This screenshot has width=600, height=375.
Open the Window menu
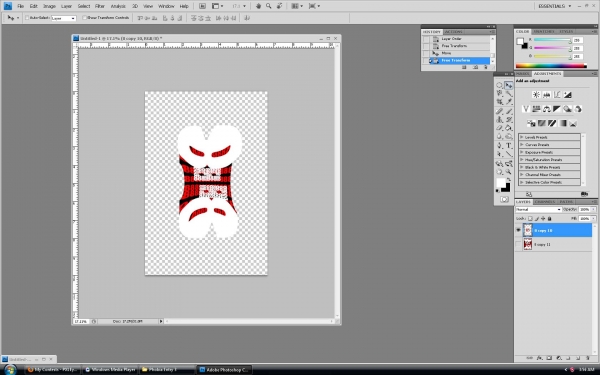166,6
